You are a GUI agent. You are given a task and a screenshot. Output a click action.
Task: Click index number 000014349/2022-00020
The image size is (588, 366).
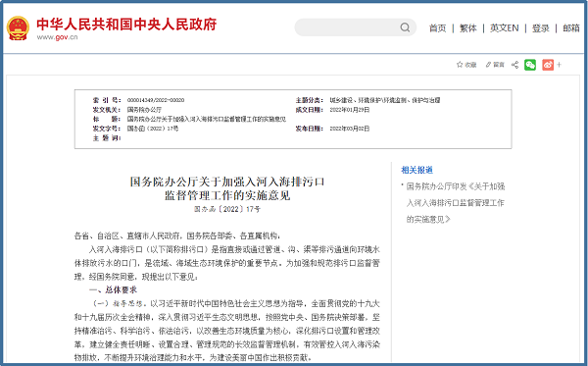156,100
